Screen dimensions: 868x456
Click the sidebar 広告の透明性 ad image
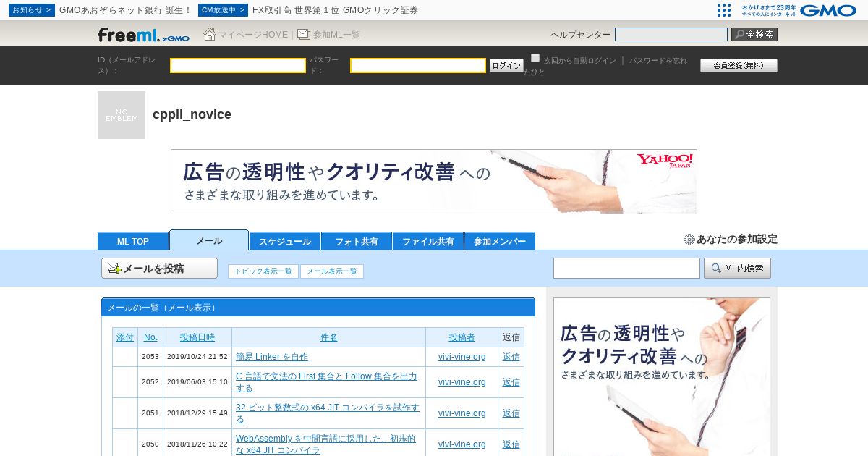(x=662, y=376)
